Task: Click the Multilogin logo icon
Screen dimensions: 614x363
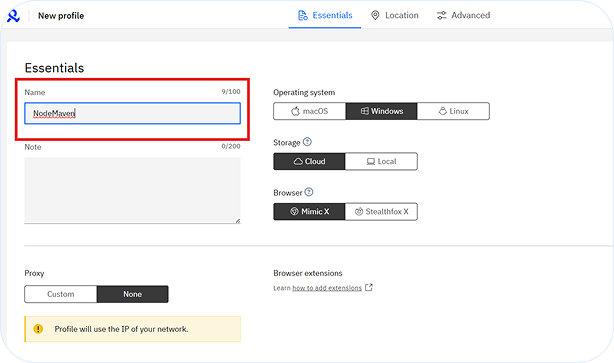Action: coord(13,16)
